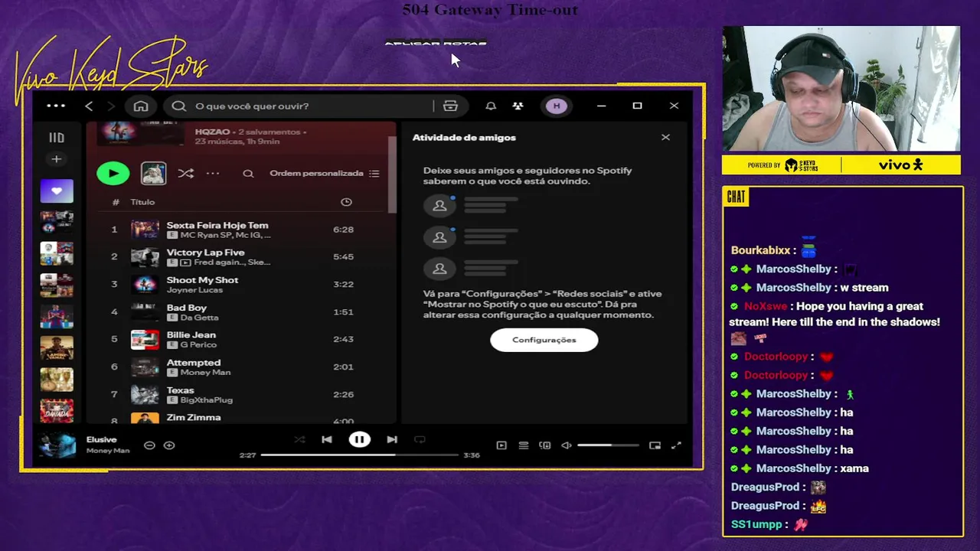Click the 'Título' column header
Viewport: 980px width, 551px height.
[x=142, y=202]
